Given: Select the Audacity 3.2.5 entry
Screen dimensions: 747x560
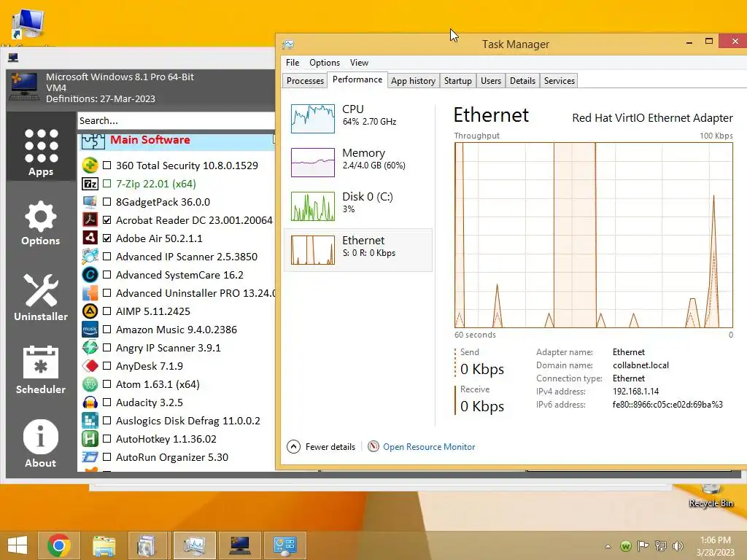Looking at the screenshot, I should (x=149, y=402).
